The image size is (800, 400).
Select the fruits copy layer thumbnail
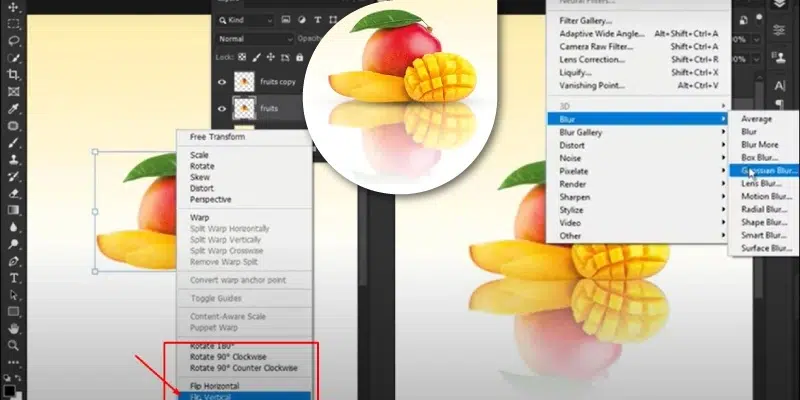pyautogui.click(x=244, y=82)
